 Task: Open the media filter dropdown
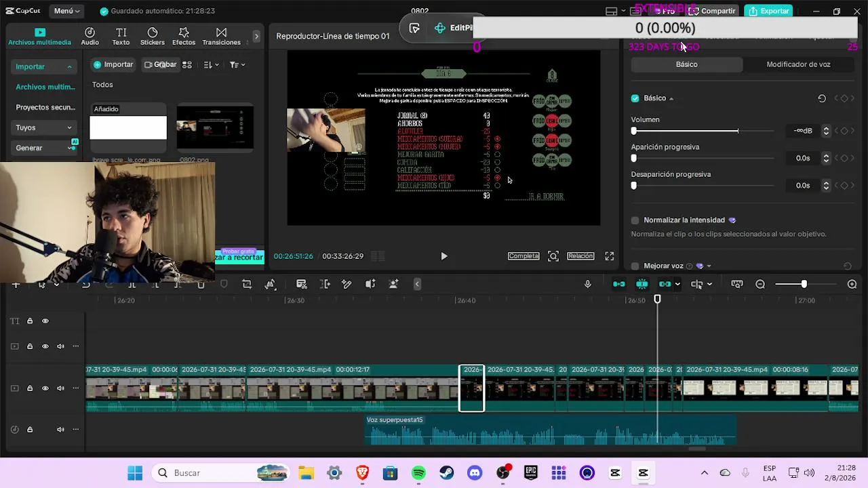pyautogui.click(x=237, y=64)
